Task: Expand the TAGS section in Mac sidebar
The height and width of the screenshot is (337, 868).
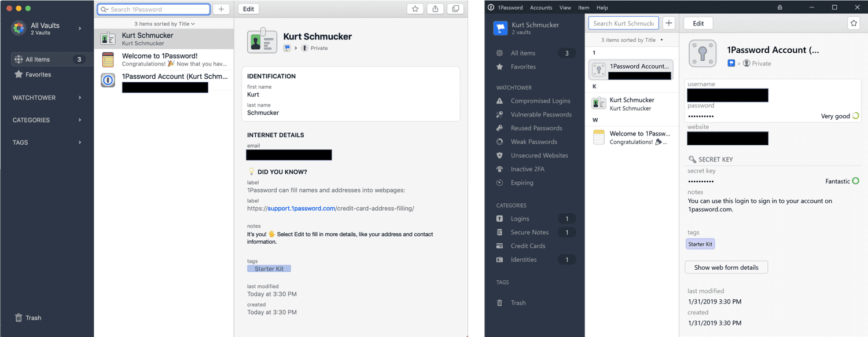Action: (47, 142)
